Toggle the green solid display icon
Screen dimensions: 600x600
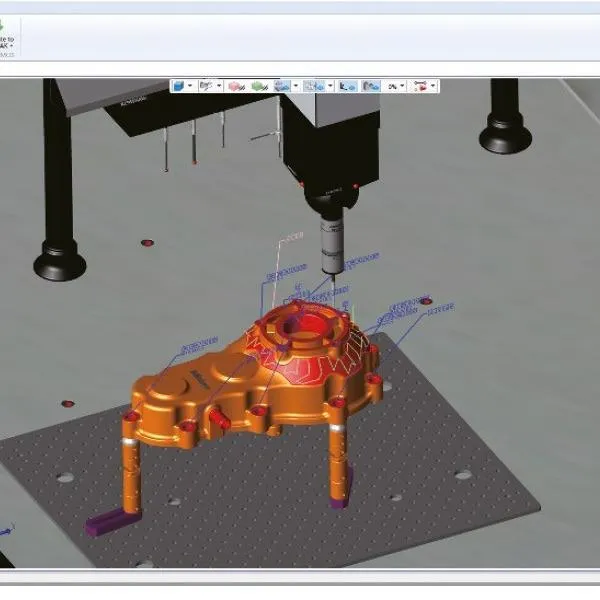(258, 87)
